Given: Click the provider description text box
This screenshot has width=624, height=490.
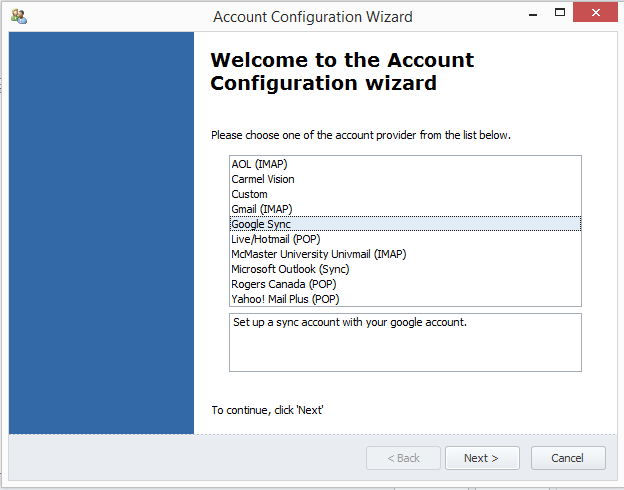Looking at the screenshot, I should 405,342.
